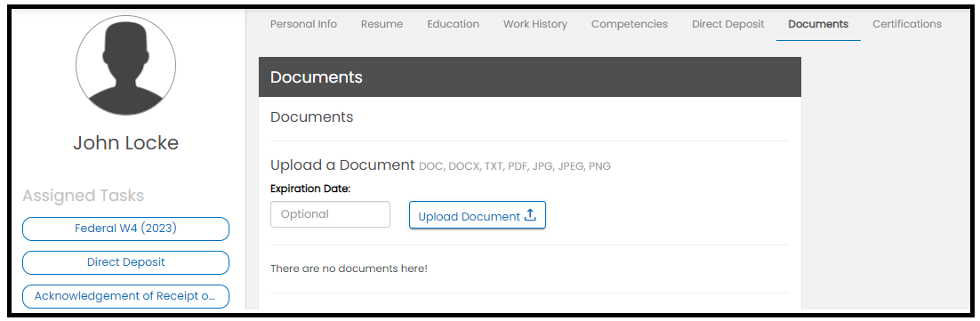Viewport: 980px width, 321px height.
Task: Click the upload arrow icon
Action: click(530, 215)
